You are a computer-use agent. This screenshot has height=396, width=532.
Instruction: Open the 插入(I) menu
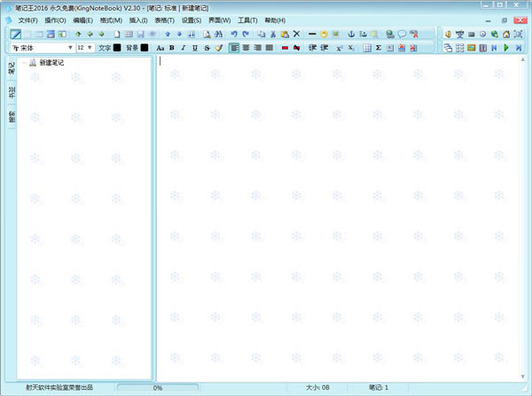coord(138,20)
